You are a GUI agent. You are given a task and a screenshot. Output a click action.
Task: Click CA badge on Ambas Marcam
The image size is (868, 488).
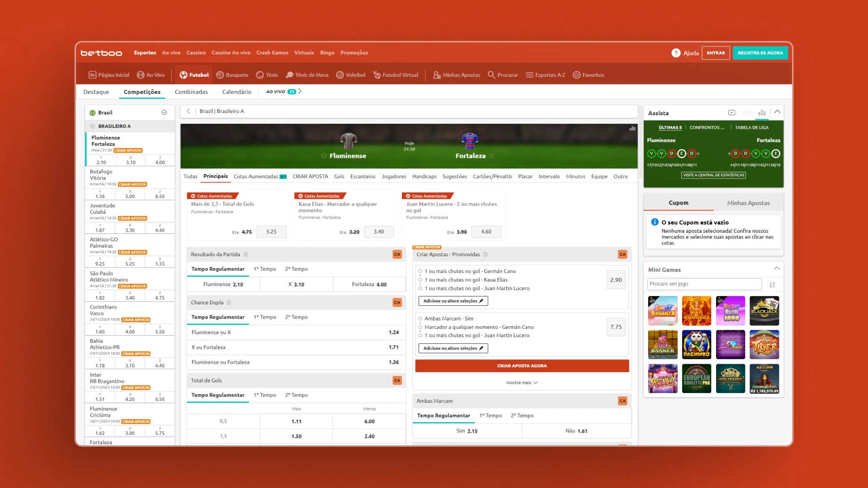coord(623,401)
